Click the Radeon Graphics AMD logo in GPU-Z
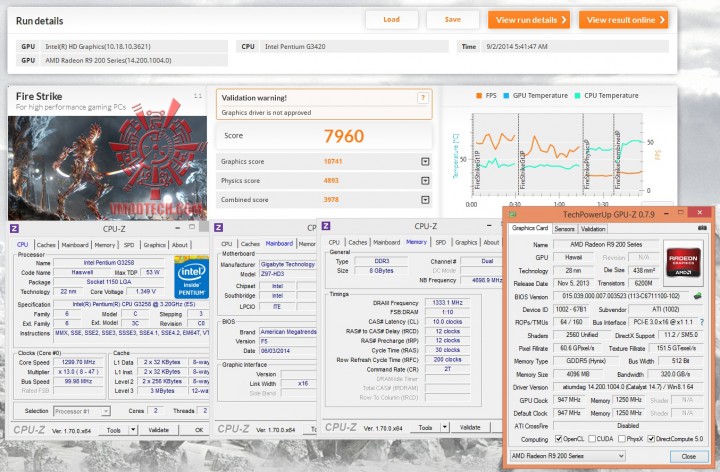720x472 pixels. (683, 263)
